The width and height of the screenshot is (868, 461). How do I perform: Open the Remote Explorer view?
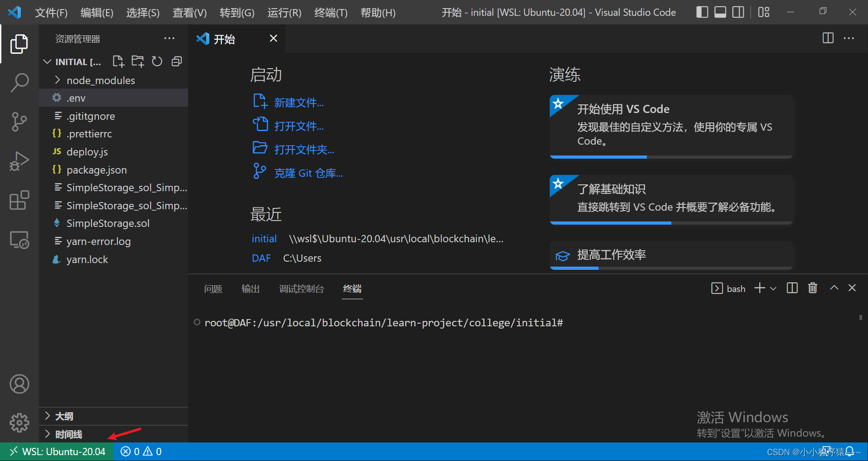[x=19, y=240]
